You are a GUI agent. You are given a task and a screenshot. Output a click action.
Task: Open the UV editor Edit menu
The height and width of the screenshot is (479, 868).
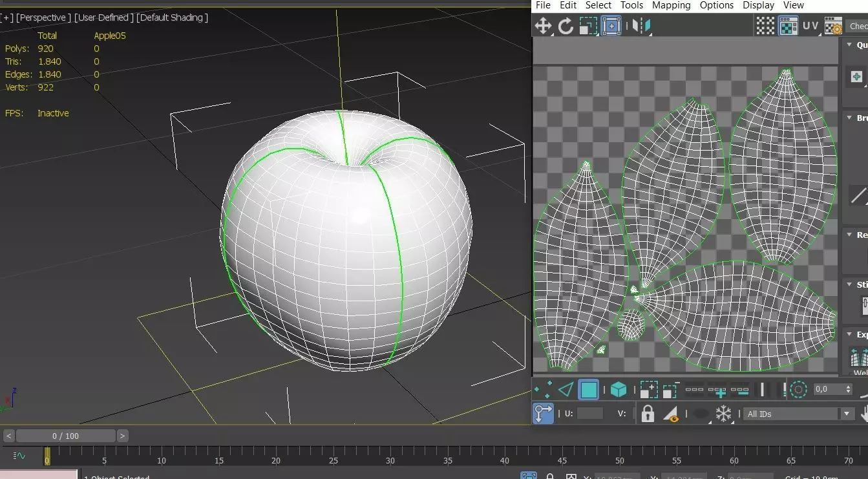click(568, 5)
